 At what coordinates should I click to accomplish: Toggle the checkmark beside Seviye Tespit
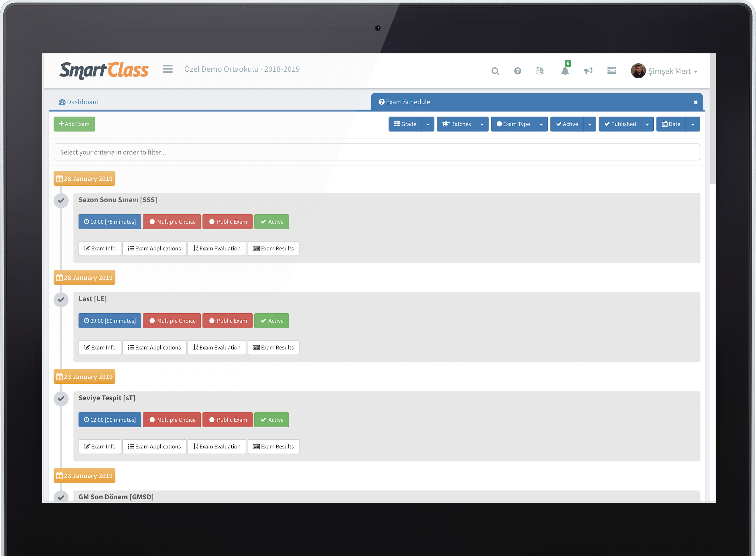coord(61,399)
